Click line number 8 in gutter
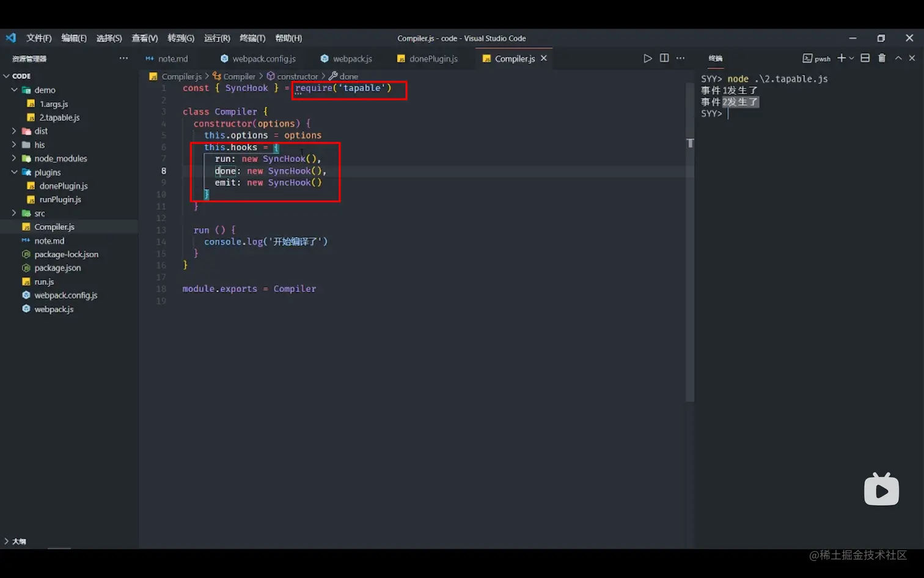Image resolution: width=924 pixels, height=578 pixels. click(x=164, y=171)
